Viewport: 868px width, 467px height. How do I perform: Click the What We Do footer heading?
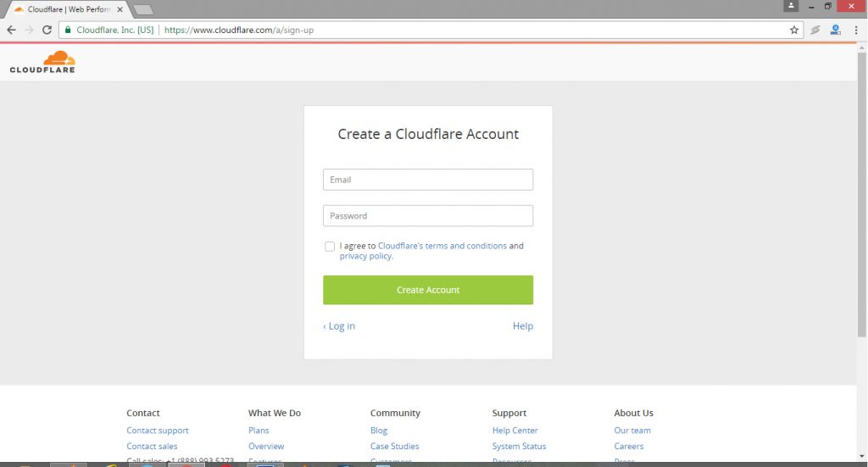click(275, 413)
